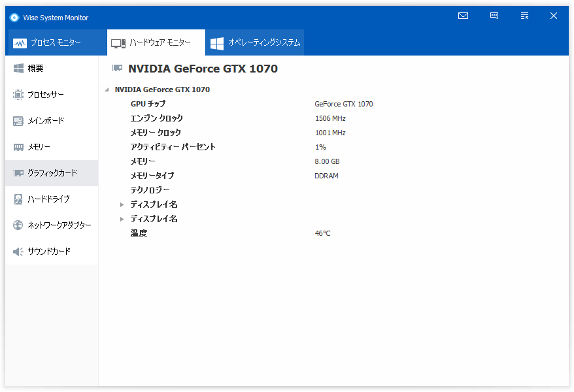Open the mail envelope icon in title bar

pyautogui.click(x=463, y=16)
